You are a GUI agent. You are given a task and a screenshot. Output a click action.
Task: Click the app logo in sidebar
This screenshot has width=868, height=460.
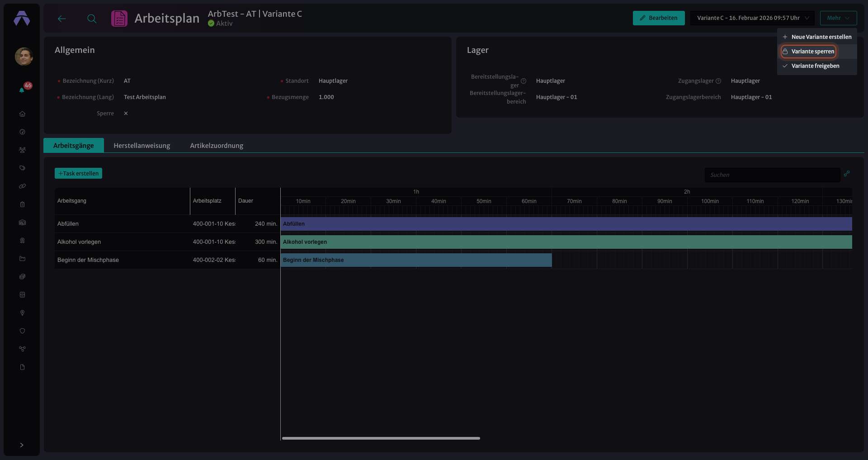tap(22, 18)
